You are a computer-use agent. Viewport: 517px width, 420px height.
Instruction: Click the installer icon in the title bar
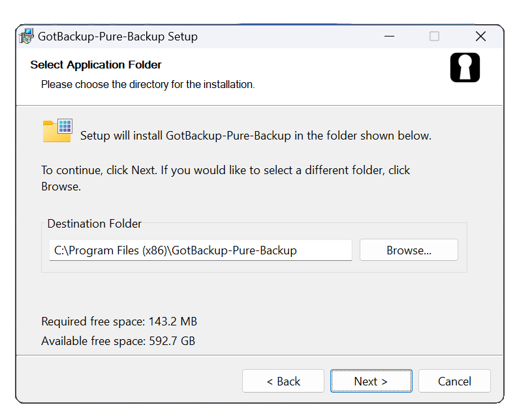point(26,36)
